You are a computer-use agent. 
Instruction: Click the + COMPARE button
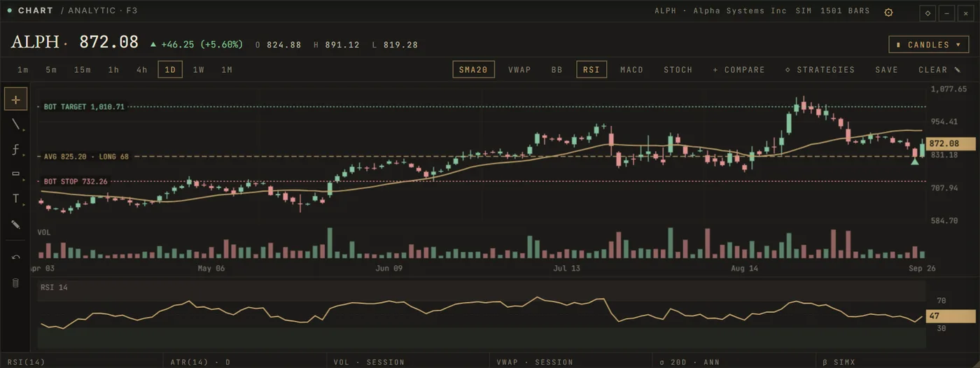coord(738,70)
